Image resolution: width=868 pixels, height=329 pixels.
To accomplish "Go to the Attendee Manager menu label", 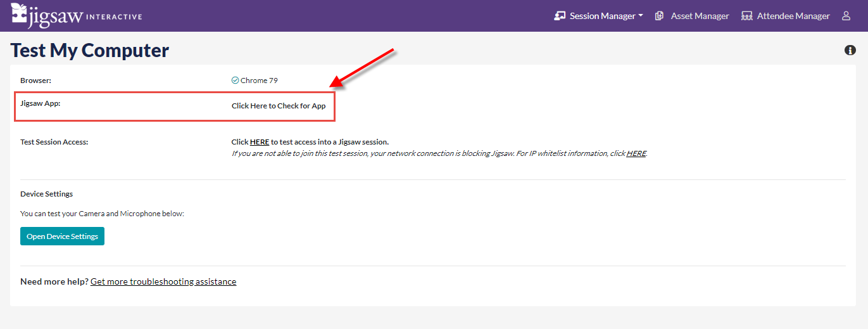I will coord(793,16).
